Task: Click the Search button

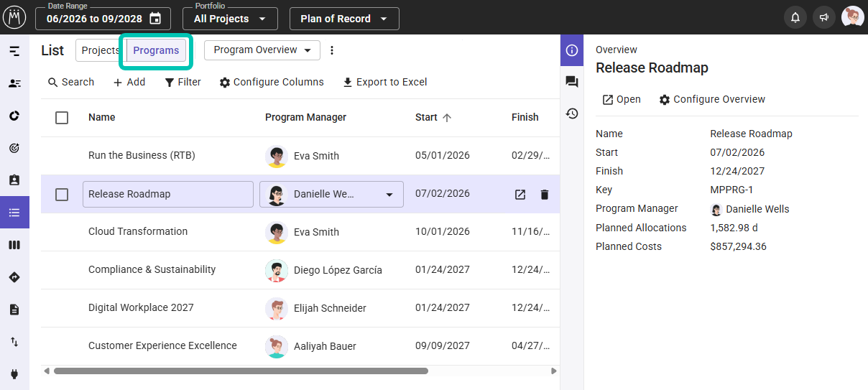Action: click(71, 82)
